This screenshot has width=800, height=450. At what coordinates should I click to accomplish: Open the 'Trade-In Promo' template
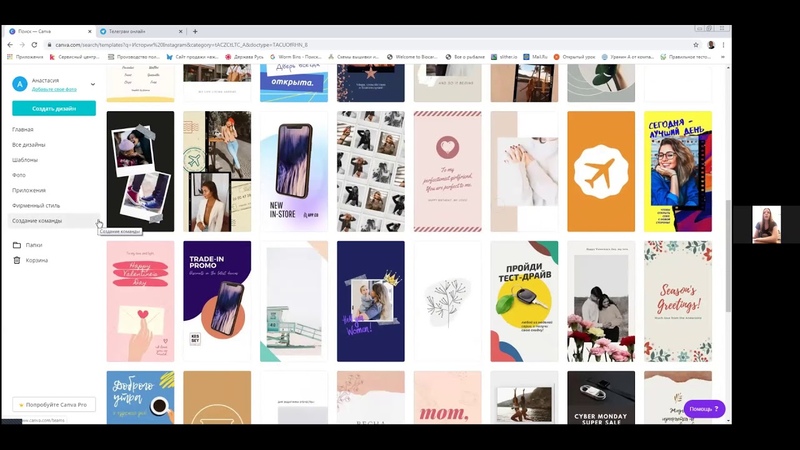pyautogui.click(x=217, y=302)
